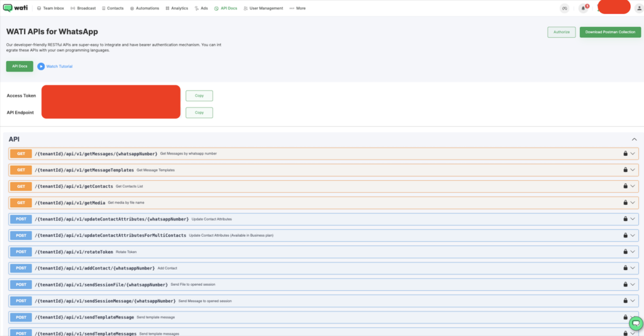Click lock icon on updateContactAttributesForMultiContacts row

[626, 236]
